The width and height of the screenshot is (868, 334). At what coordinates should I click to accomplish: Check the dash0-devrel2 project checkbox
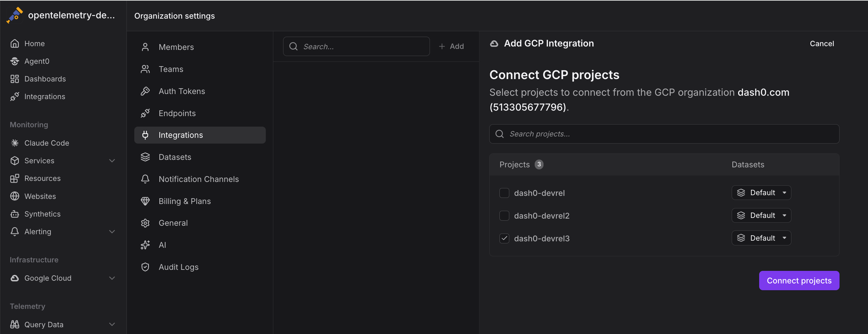click(504, 216)
